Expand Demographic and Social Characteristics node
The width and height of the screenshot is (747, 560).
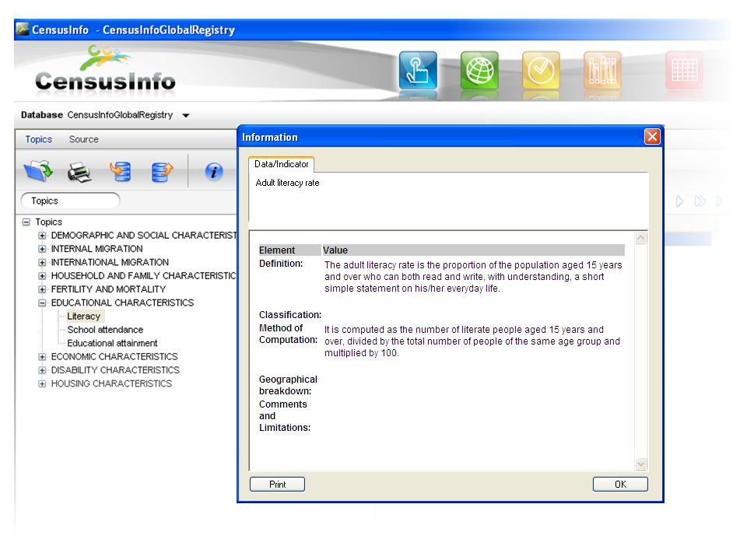click(42, 235)
